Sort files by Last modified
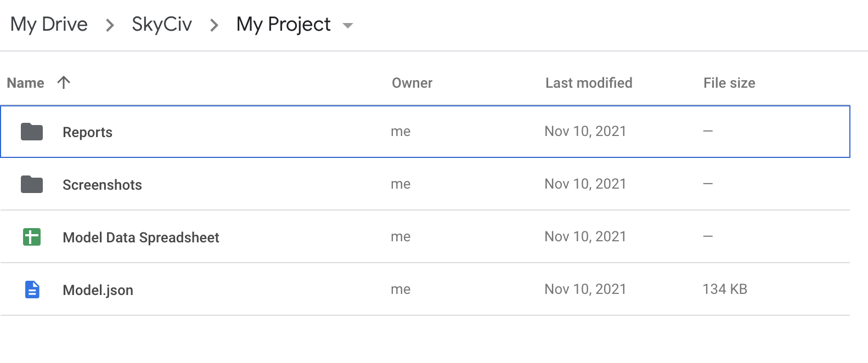The height and width of the screenshot is (363, 868). (x=588, y=82)
